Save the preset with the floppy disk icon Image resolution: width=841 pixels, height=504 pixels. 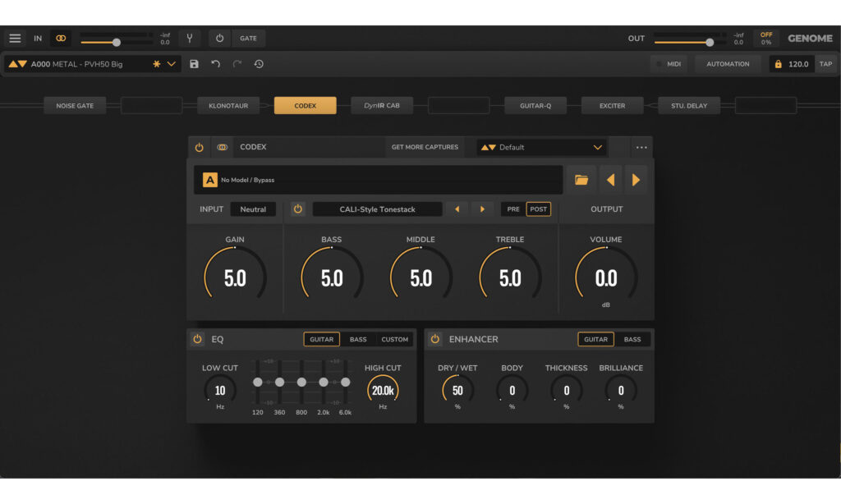[194, 64]
